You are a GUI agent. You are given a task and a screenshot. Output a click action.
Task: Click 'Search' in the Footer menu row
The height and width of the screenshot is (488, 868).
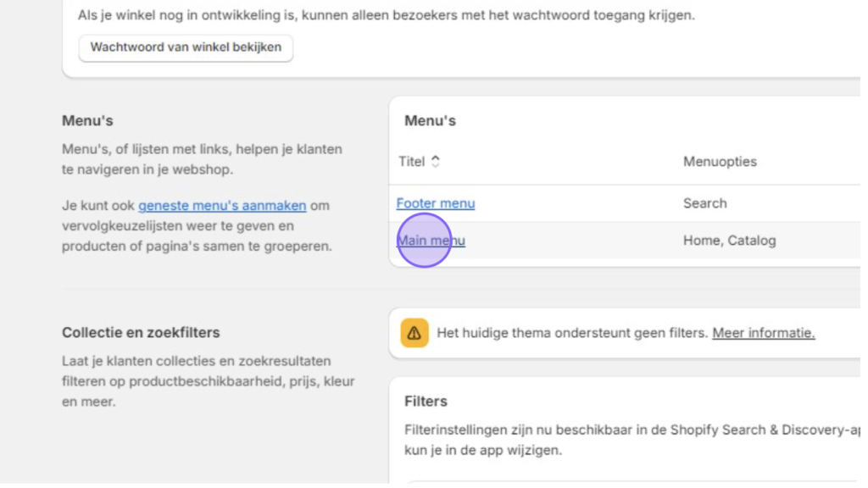click(x=704, y=203)
